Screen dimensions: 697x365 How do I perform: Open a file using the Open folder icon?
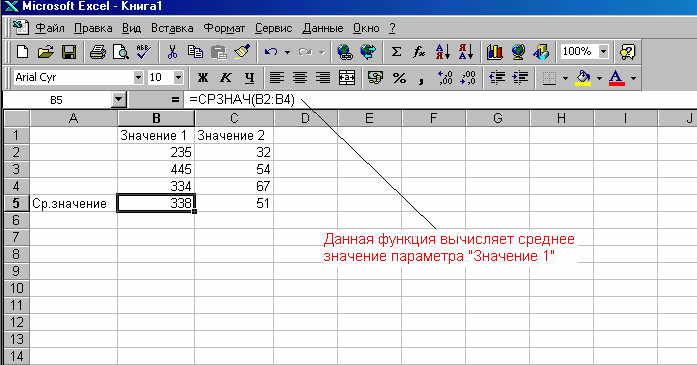[45, 52]
